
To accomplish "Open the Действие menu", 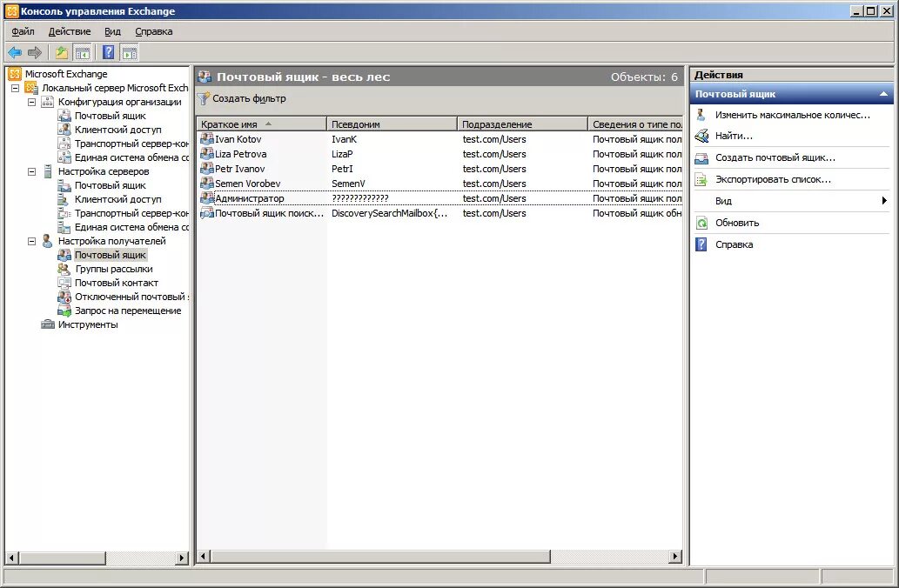I will [x=70, y=31].
